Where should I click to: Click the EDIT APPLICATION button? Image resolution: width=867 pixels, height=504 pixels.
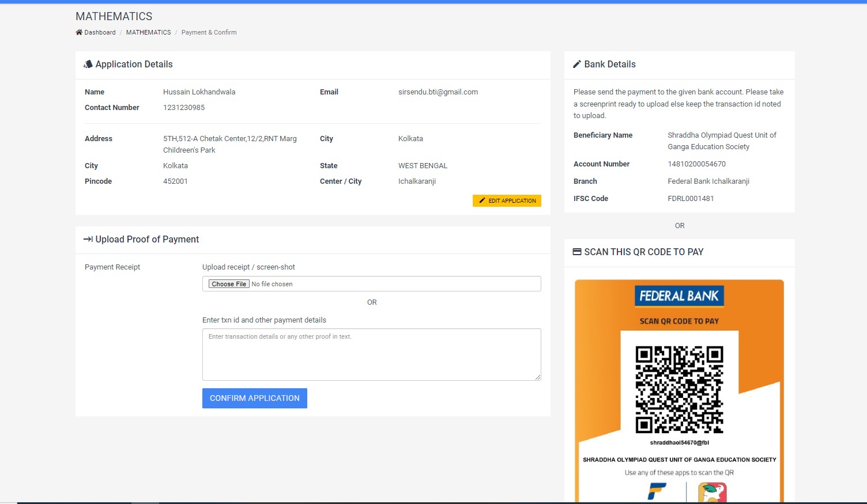507,200
